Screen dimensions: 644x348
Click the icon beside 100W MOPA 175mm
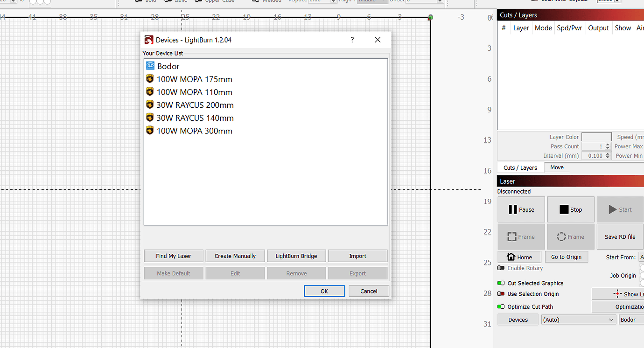pyautogui.click(x=150, y=79)
